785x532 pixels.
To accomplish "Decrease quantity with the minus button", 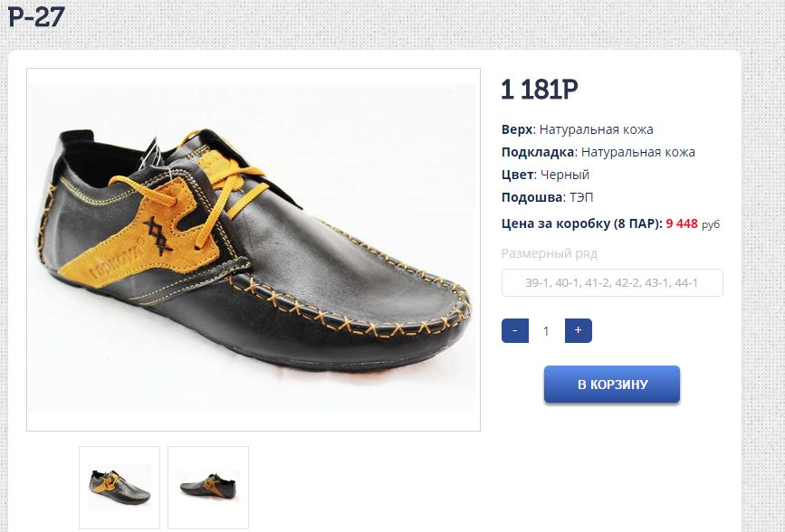I will coord(514,331).
